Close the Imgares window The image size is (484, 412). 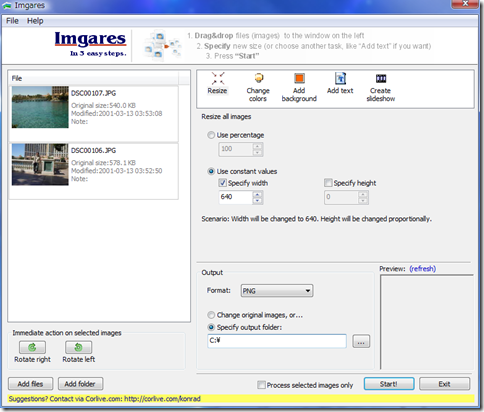pos(465,4)
